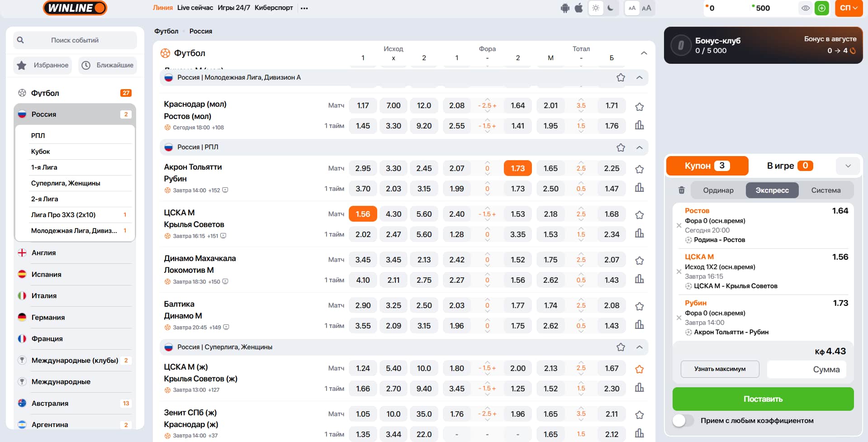The width and height of the screenshot is (868, 442).
Task: Remove Ростов selection from coupon
Action: coord(679,225)
